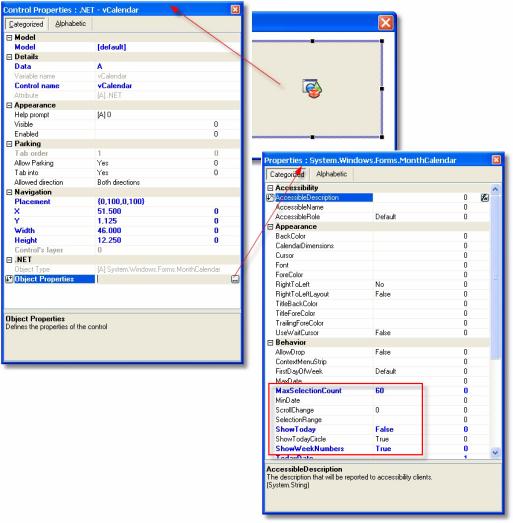Collapse the Navigation category
The image size is (513, 523).
pyautogui.click(x=9, y=192)
